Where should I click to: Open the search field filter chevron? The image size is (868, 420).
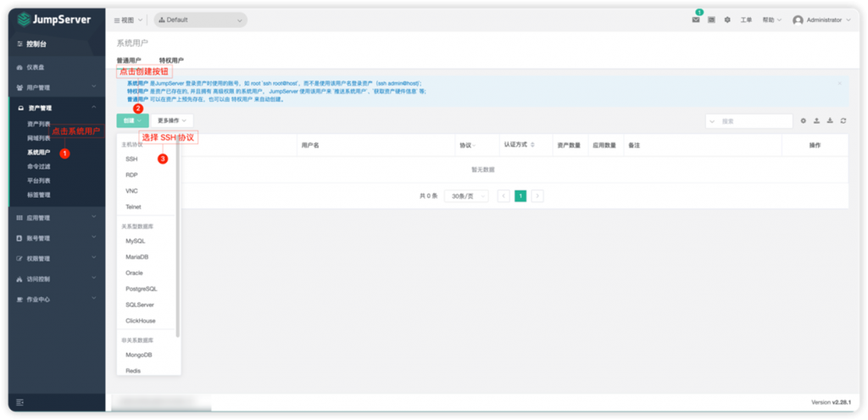(x=712, y=120)
